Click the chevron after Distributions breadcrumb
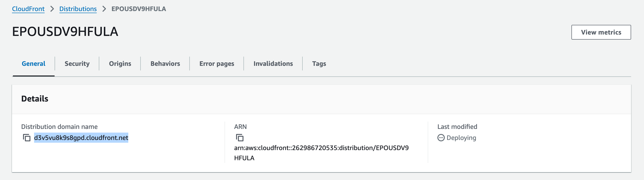The image size is (644, 180). point(104,9)
